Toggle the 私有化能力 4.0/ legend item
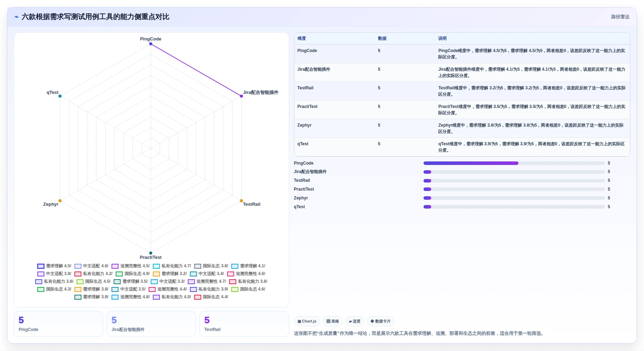The width and height of the screenshot is (644, 351). coord(172,297)
